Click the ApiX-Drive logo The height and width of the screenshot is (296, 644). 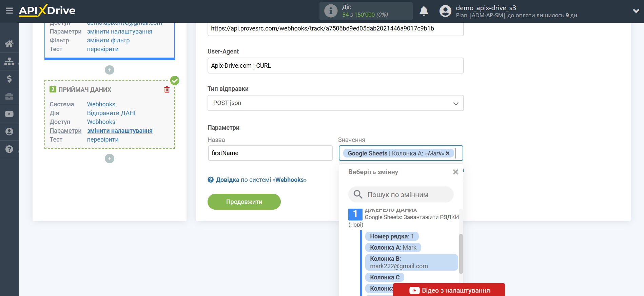click(x=47, y=10)
